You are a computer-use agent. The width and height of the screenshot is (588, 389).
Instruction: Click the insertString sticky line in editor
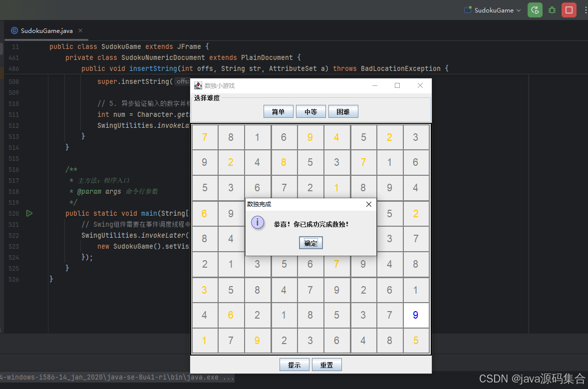tap(265, 68)
